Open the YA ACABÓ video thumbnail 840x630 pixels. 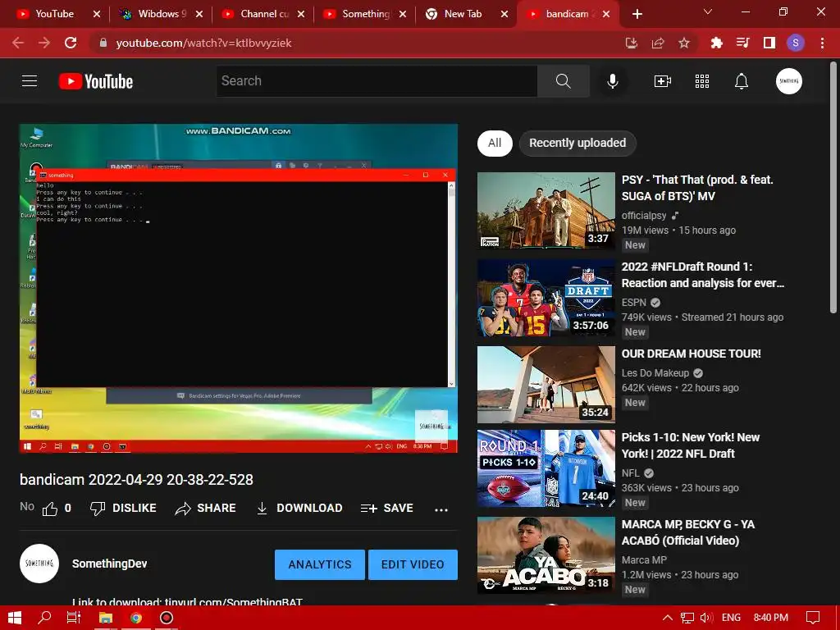point(546,555)
